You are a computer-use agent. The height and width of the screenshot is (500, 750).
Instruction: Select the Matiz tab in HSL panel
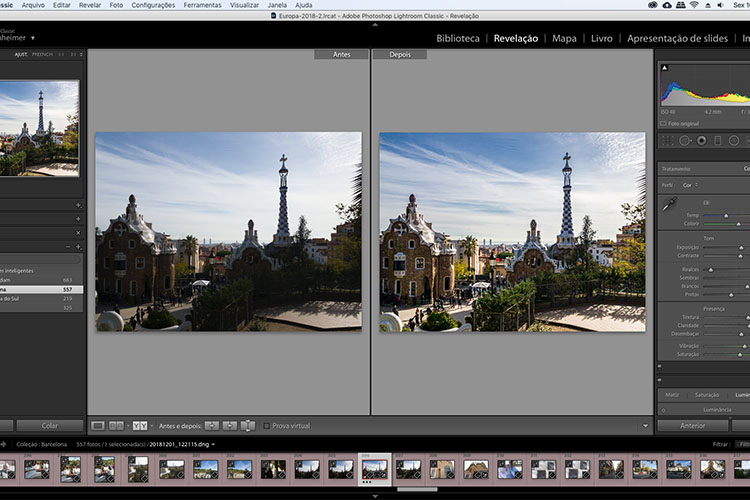click(x=672, y=395)
